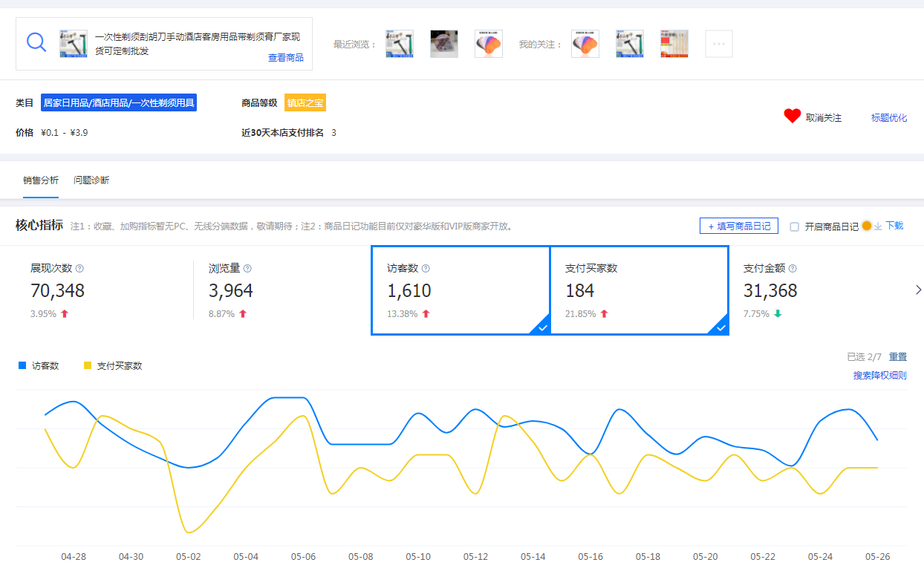Open the three-dots more followed items box
Viewport: 924px width, 571px height.
tap(718, 44)
